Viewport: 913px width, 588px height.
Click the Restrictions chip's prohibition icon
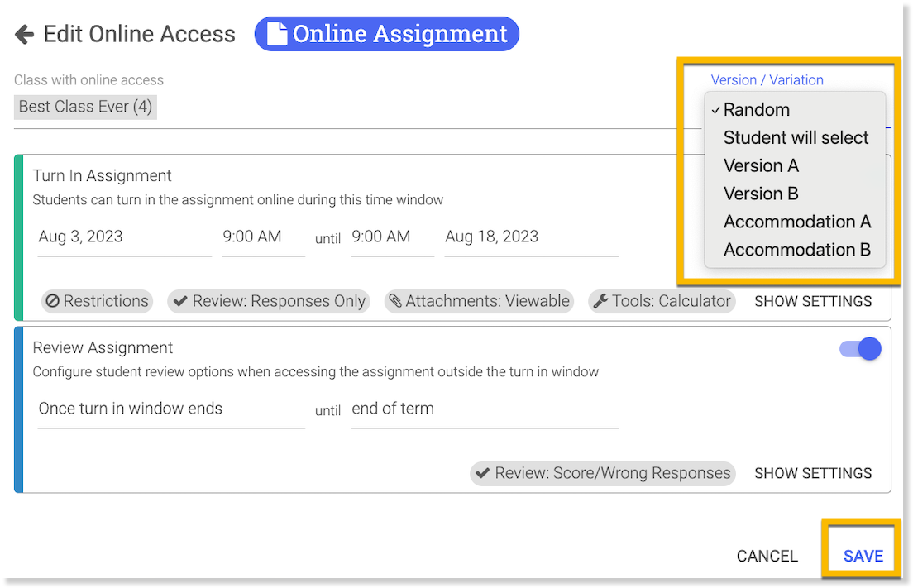(x=53, y=302)
